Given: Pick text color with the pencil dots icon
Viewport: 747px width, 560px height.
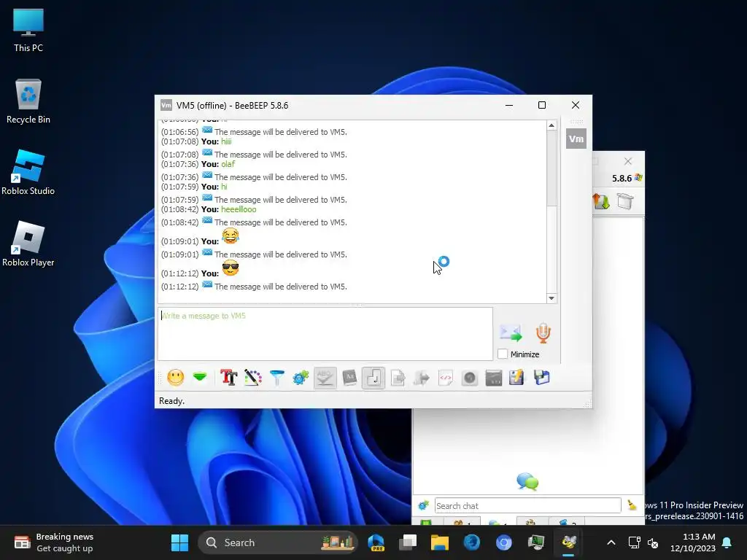Looking at the screenshot, I should click(253, 378).
